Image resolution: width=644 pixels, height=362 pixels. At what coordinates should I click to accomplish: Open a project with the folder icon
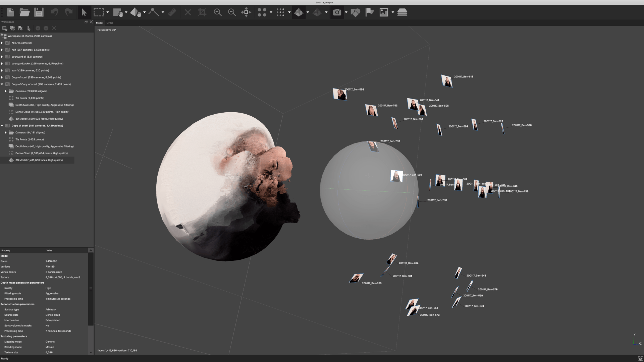pyautogui.click(x=24, y=12)
